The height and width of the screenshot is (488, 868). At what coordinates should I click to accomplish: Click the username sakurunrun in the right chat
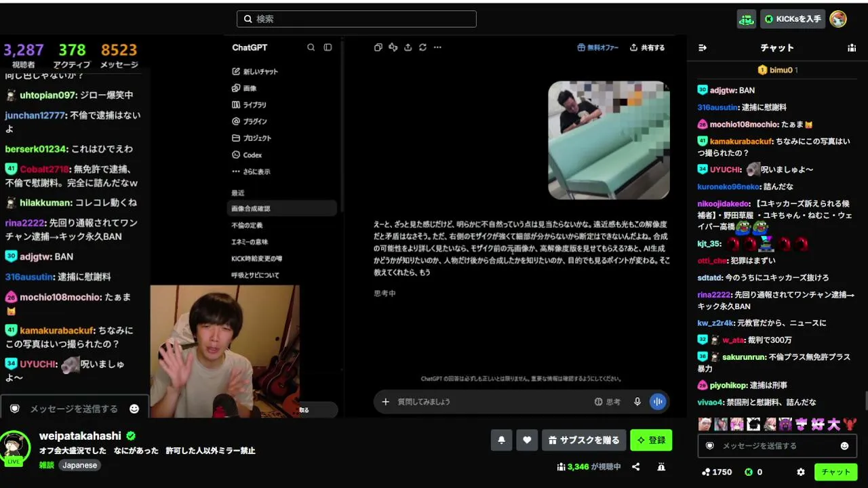744,357
